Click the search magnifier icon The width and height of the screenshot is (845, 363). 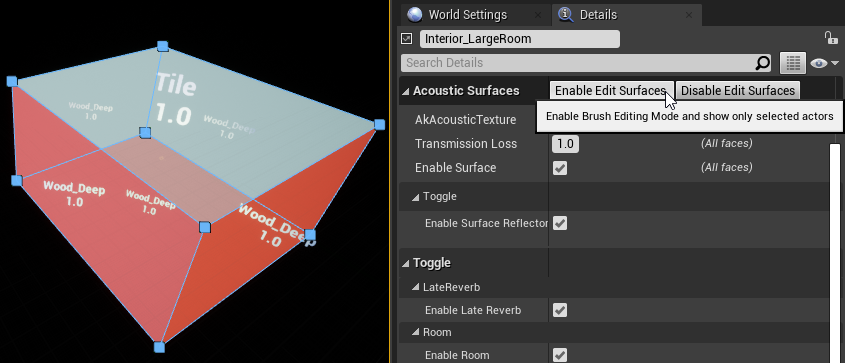pyautogui.click(x=763, y=63)
